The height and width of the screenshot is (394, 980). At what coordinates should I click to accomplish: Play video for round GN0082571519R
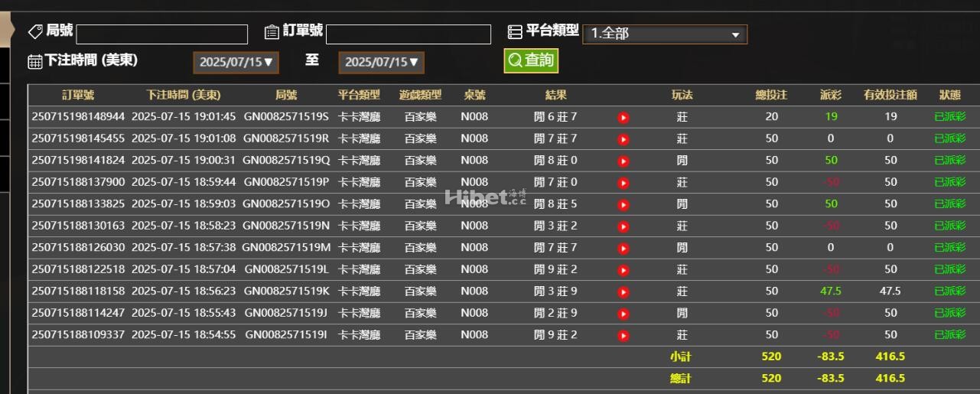pos(623,139)
